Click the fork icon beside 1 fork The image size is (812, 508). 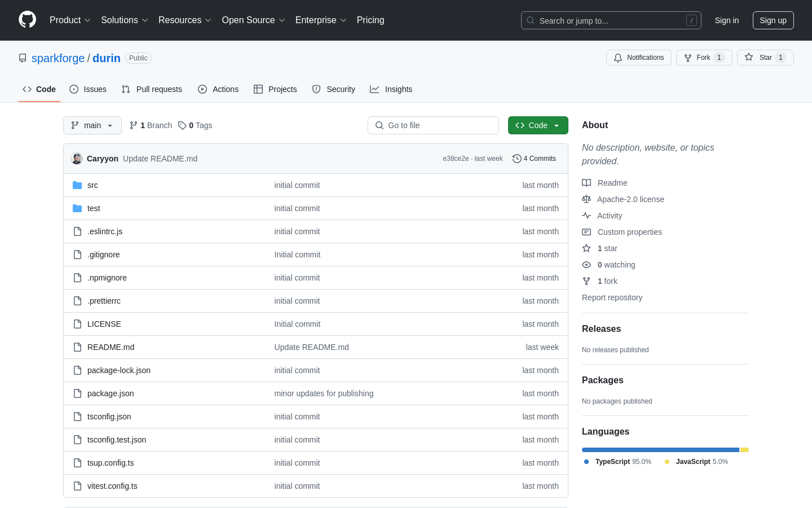click(586, 281)
